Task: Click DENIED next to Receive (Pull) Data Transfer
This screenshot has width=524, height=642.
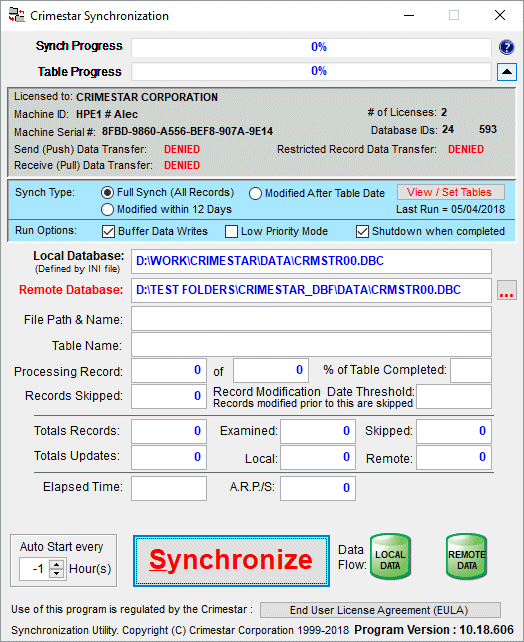Action: click(x=182, y=165)
